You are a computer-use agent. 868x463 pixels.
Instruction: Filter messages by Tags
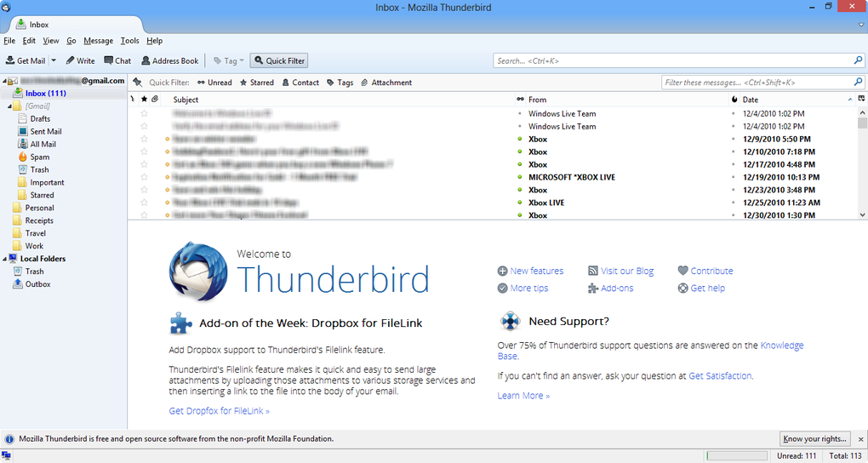pyautogui.click(x=340, y=83)
